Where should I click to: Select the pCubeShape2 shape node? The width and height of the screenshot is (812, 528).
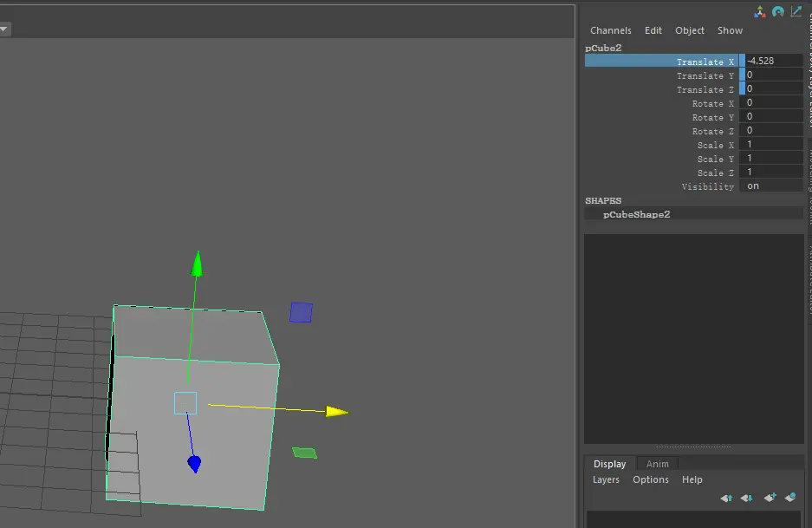point(636,214)
